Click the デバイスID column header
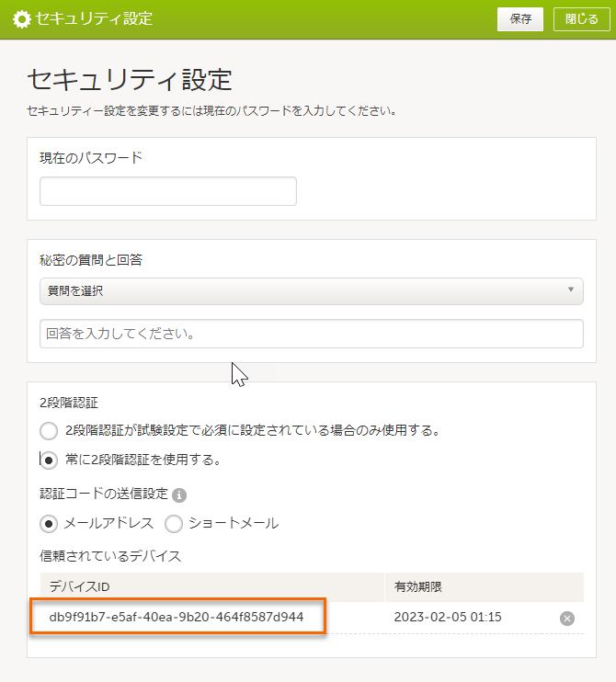The height and width of the screenshot is (682, 616). click(80, 586)
